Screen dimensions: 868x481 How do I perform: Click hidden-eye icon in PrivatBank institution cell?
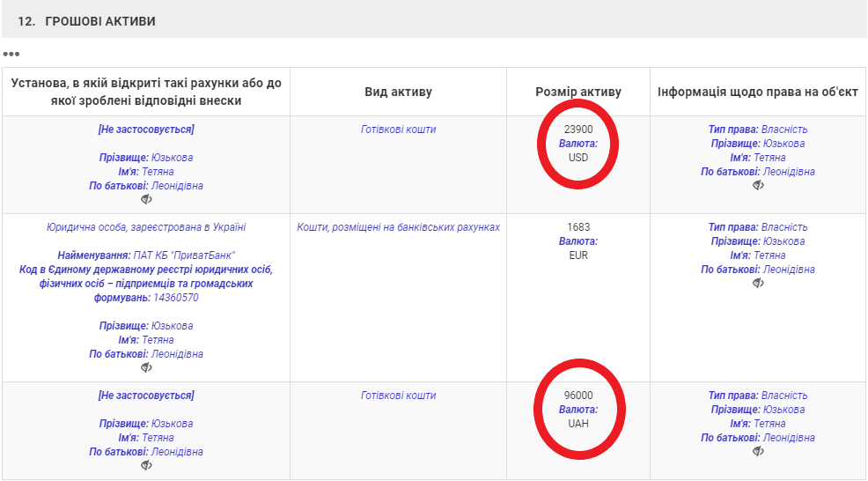pos(146,368)
